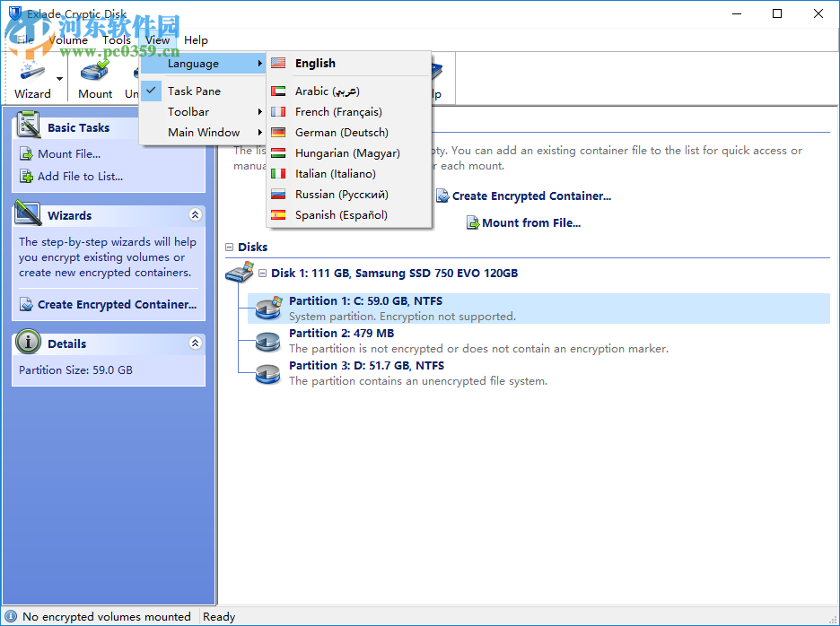The height and width of the screenshot is (626, 840).
Task: Expand the Toolbar submenu
Action: pyautogui.click(x=203, y=111)
